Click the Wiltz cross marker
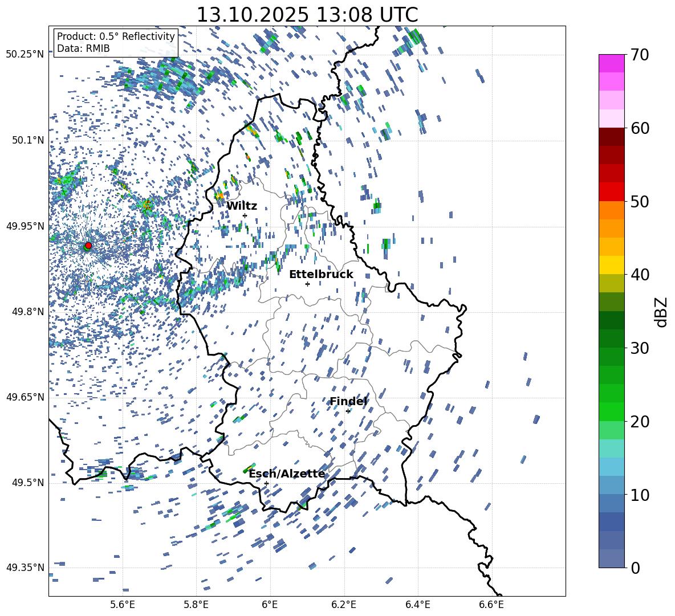This screenshot has height=616, width=675. pyautogui.click(x=245, y=215)
